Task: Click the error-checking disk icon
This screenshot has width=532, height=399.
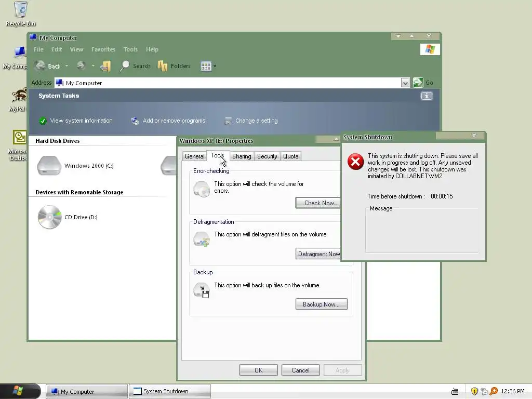Action: point(202,189)
